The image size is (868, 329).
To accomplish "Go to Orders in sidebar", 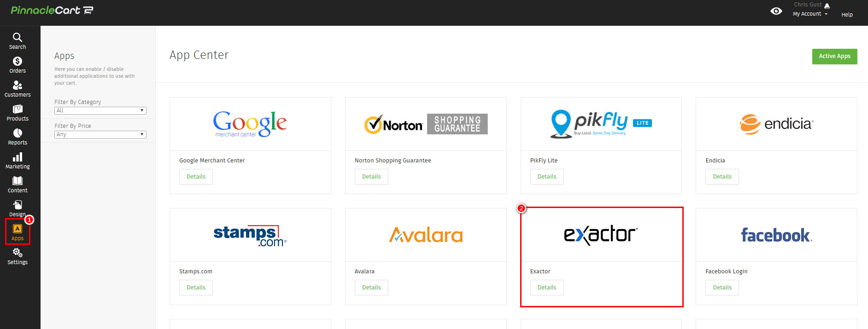I will coord(18,65).
